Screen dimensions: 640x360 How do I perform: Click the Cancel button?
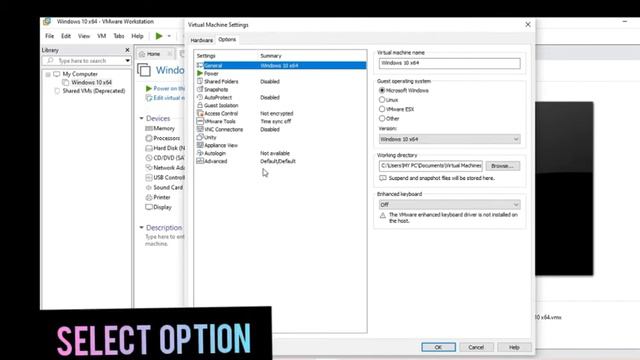[476, 347]
